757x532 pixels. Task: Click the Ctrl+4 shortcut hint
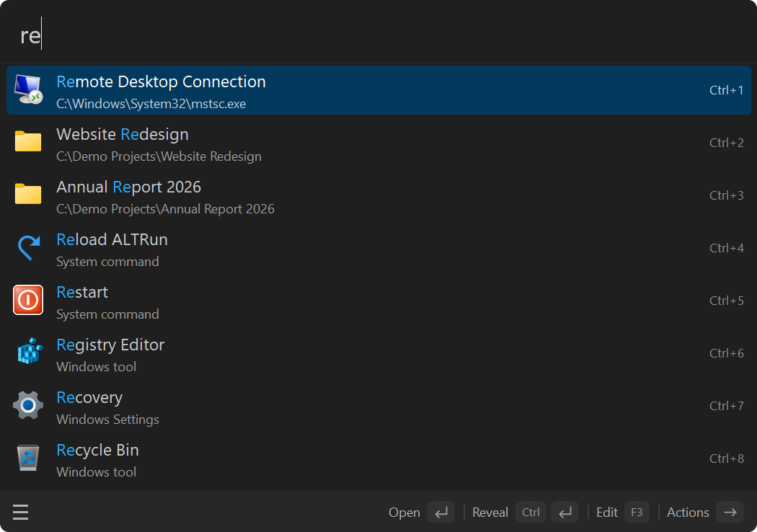726,248
